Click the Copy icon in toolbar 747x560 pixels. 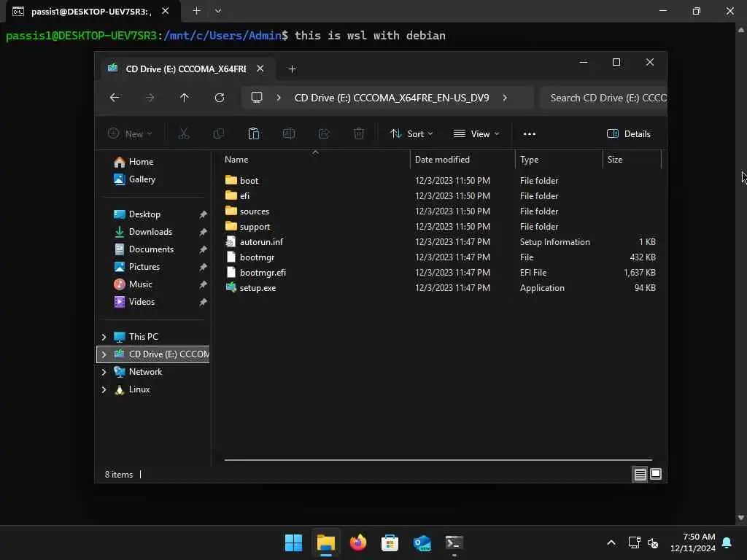pyautogui.click(x=219, y=134)
